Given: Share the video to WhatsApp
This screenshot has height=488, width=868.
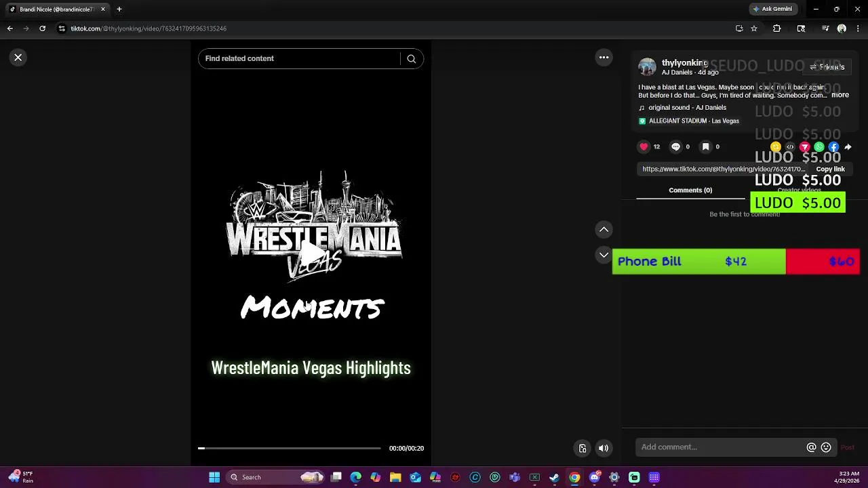Looking at the screenshot, I should point(819,147).
